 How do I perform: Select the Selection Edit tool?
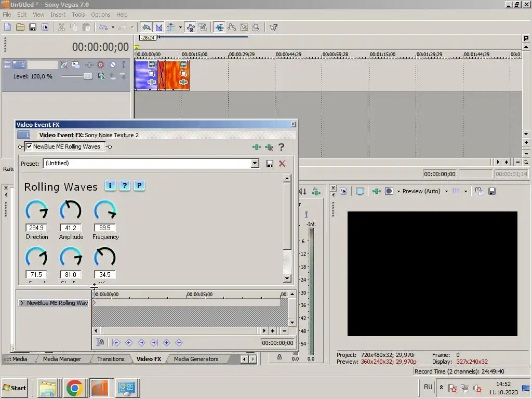click(x=244, y=27)
